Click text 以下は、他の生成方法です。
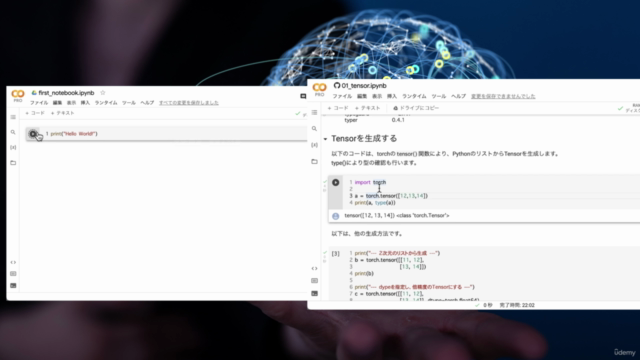The height and width of the screenshot is (360, 640). (x=367, y=234)
